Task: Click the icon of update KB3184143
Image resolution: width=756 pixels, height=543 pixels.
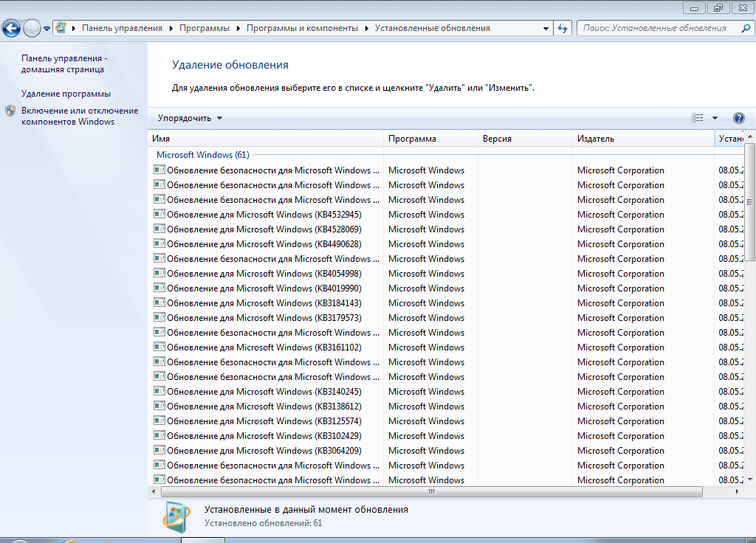Action: click(x=159, y=302)
